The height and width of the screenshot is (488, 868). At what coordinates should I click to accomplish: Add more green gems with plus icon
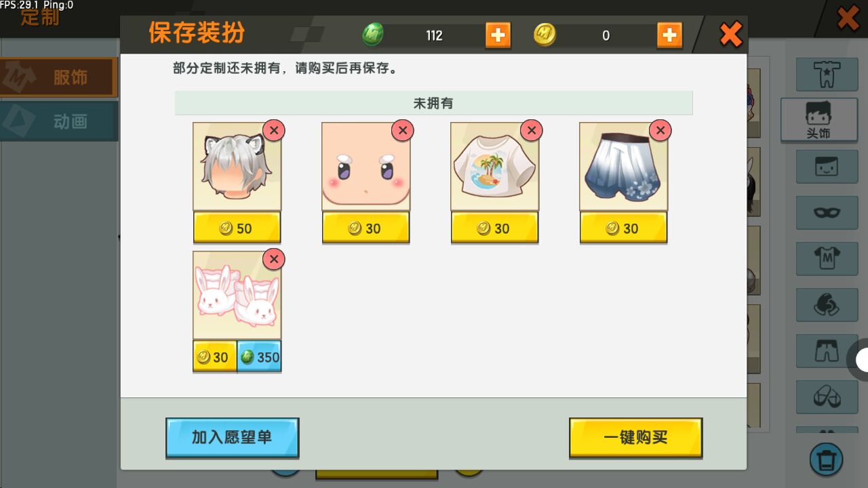[x=498, y=35]
